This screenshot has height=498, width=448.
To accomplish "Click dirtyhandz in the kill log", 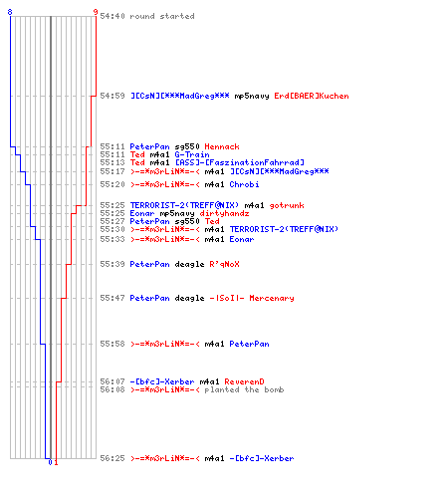I will pos(224,213).
